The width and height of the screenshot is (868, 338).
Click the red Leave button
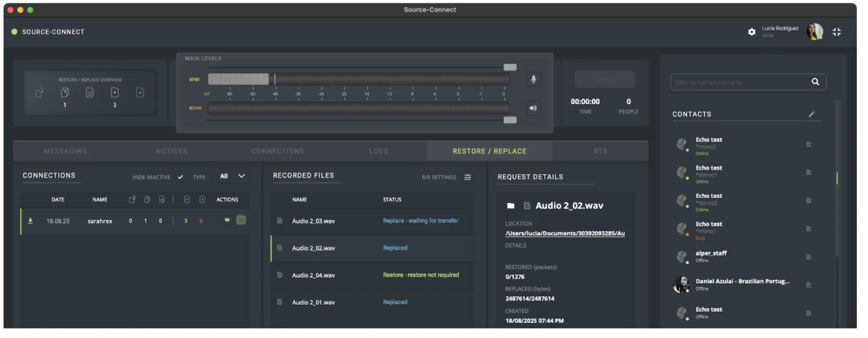click(604, 79)
